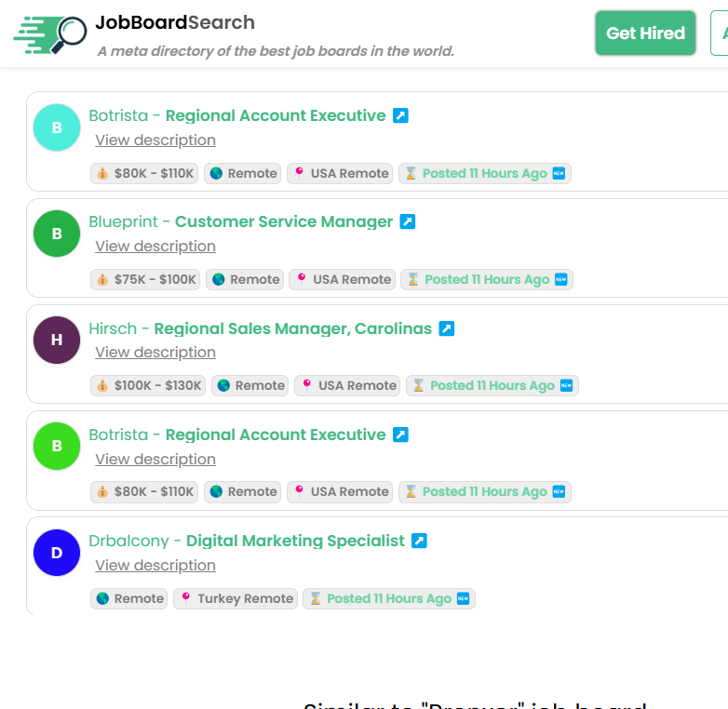Click the money bag icon on $100K - $130K tag
This screenshot has width=728, height=709.
[103, 385]
